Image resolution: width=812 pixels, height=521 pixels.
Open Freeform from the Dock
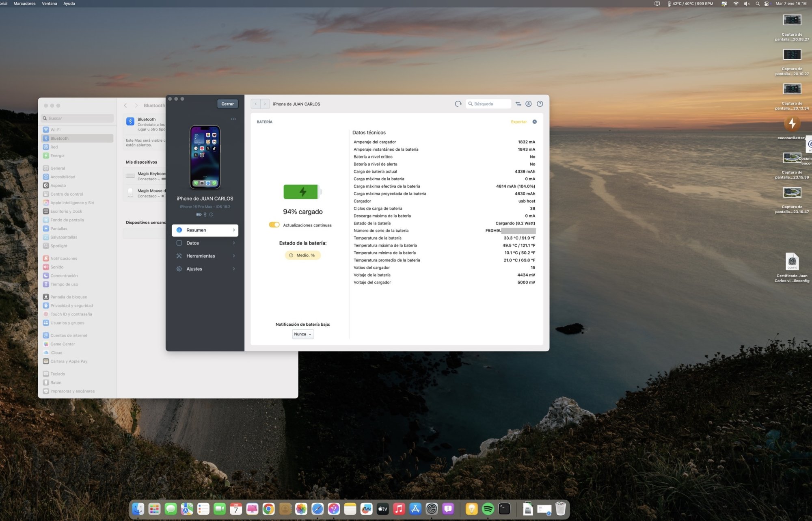(366, 508)
